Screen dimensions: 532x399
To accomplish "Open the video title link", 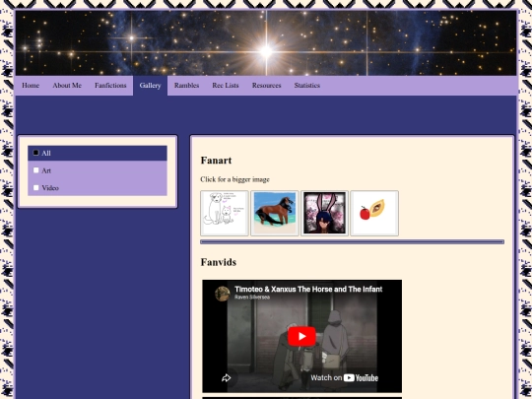I will point(308,289).
